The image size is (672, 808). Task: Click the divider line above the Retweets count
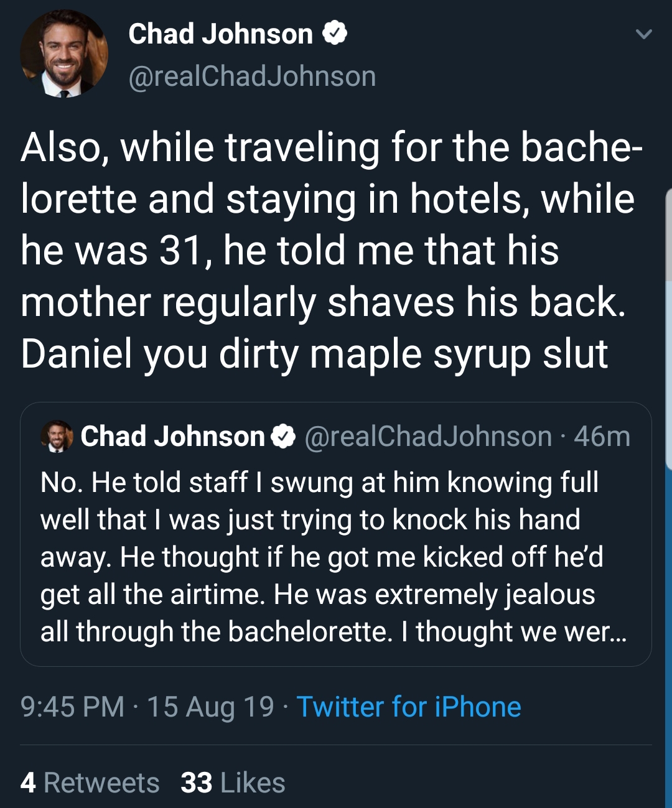coord(336,745)
